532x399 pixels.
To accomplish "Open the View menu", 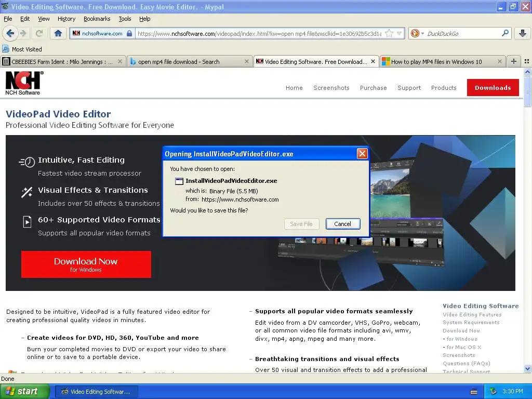I will pos(44,19).
